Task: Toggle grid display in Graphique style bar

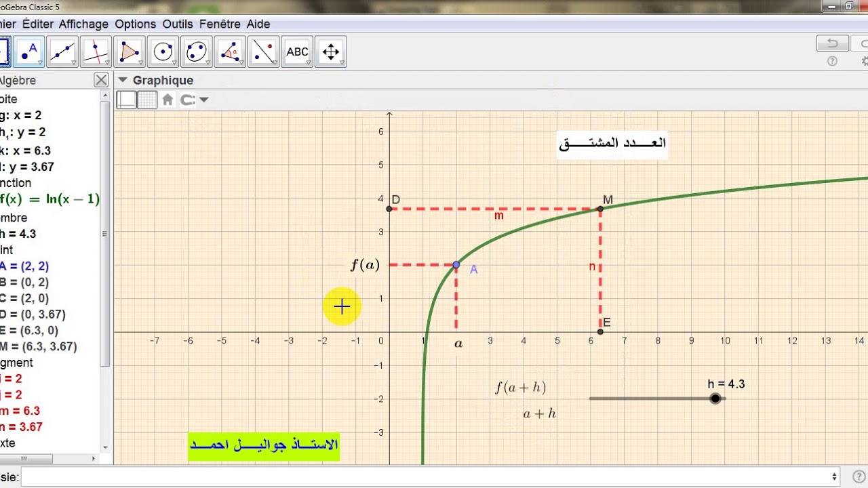Action: (147, 100)
